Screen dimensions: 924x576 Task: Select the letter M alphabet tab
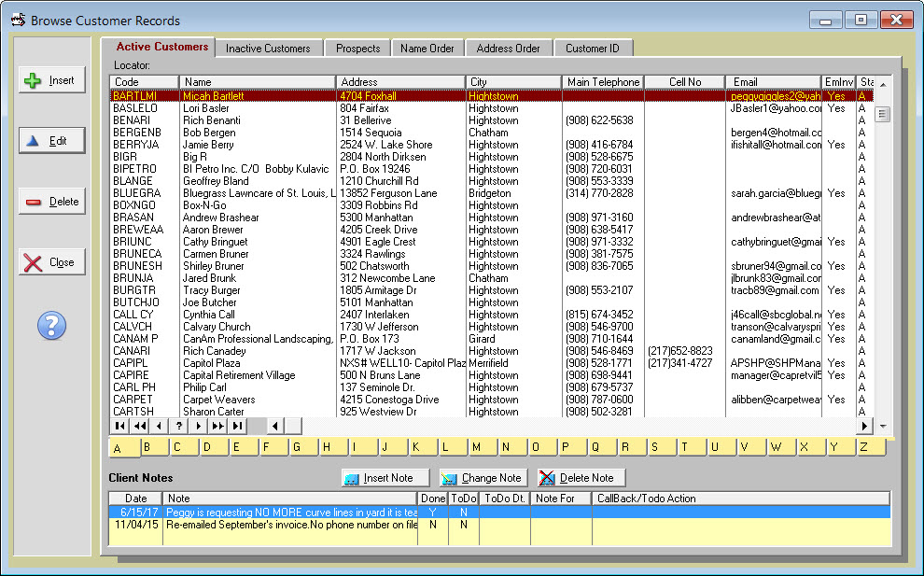coord(483,447)
